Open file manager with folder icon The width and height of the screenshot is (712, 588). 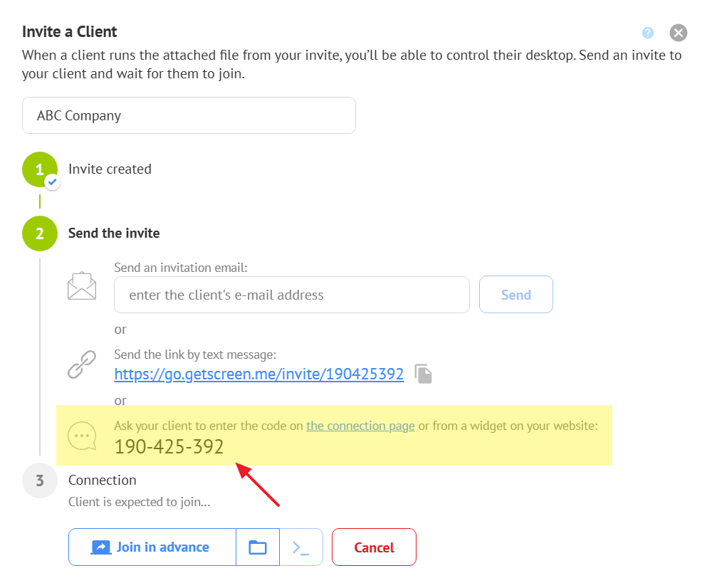[x=258, y=547]
